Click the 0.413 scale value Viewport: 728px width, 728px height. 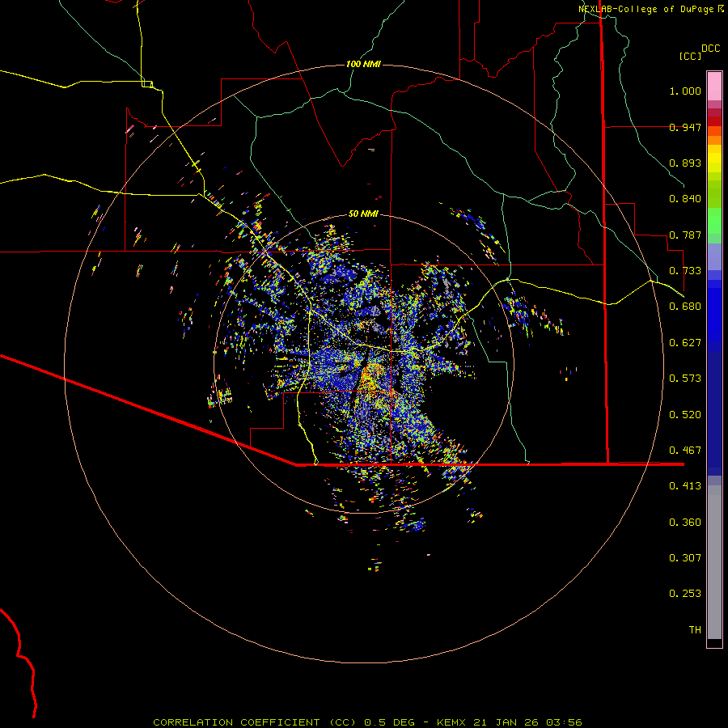[685, 486]
